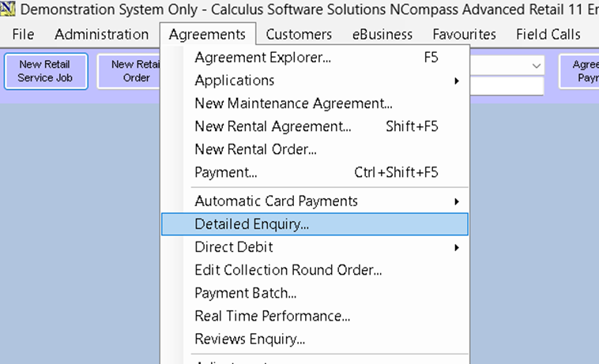Choose New Maintenance Agreement menu entry

293,103
